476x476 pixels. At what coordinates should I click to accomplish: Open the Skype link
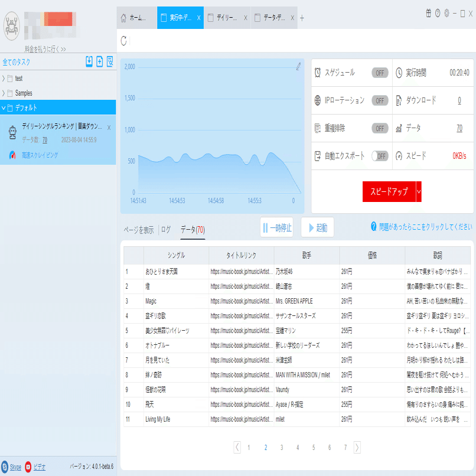pos(15,467)
